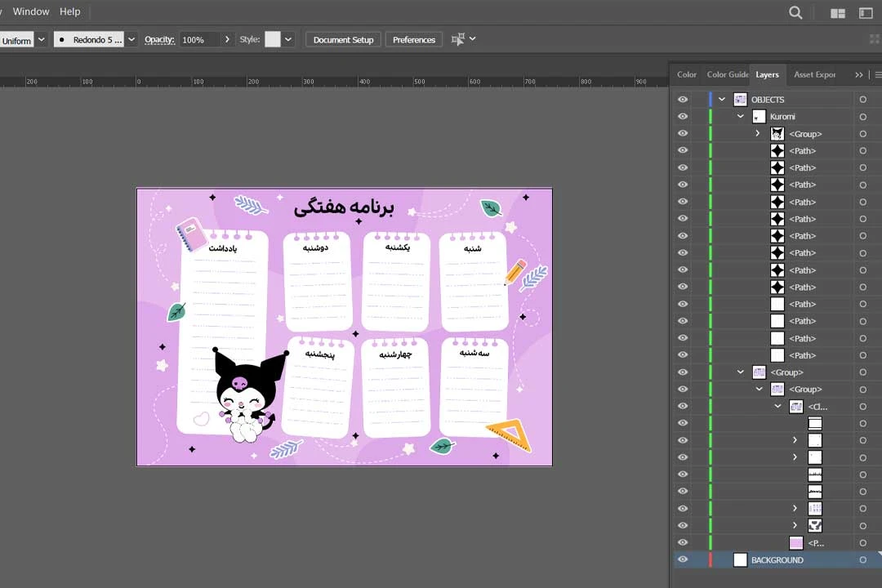Select the yellow pencil illustration on artboard
Image resolution: width=882 pixels, height=588 pixels.
point(514,271)
